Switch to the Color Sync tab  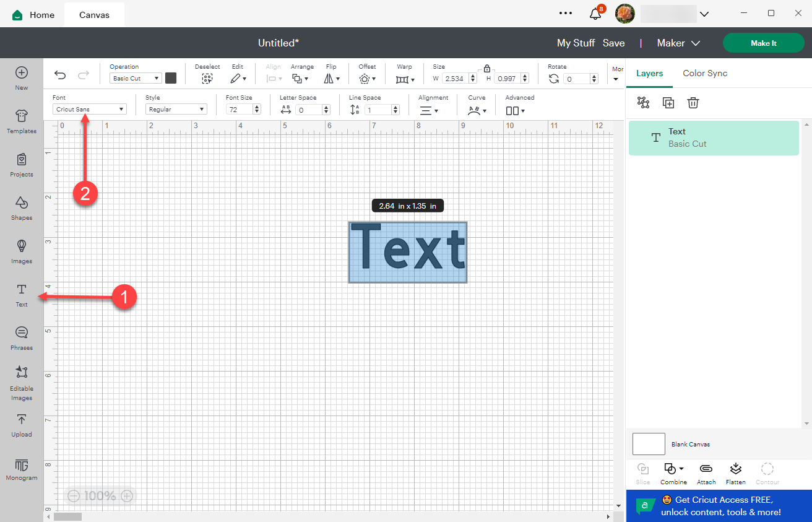coord(704,73)
